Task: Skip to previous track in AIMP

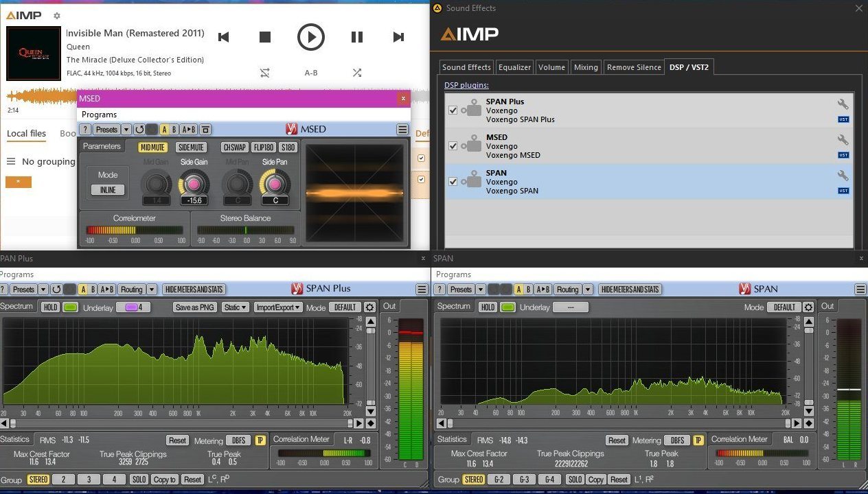Action: pos(223,37)
